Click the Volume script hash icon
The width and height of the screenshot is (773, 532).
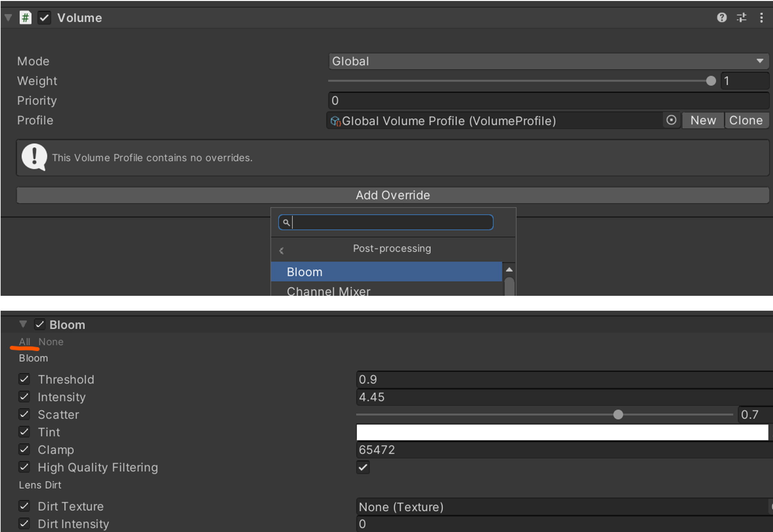pyautogui.click(x=25, y=17)
